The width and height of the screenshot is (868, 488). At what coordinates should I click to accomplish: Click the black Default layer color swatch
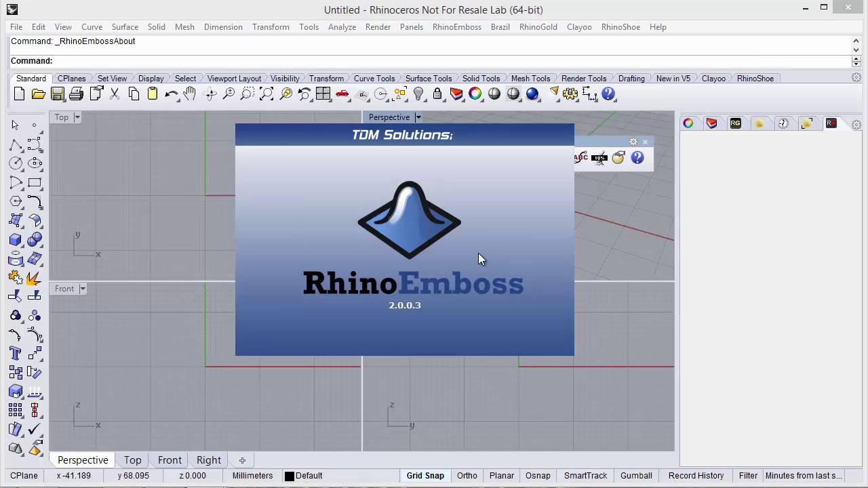tap(289, 476)
